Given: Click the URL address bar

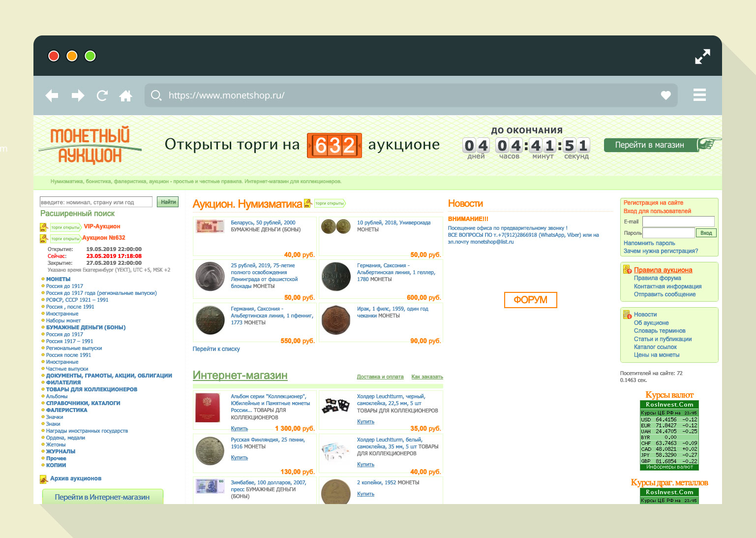Looking at the screenshot, I should click(x=411, y=95).
